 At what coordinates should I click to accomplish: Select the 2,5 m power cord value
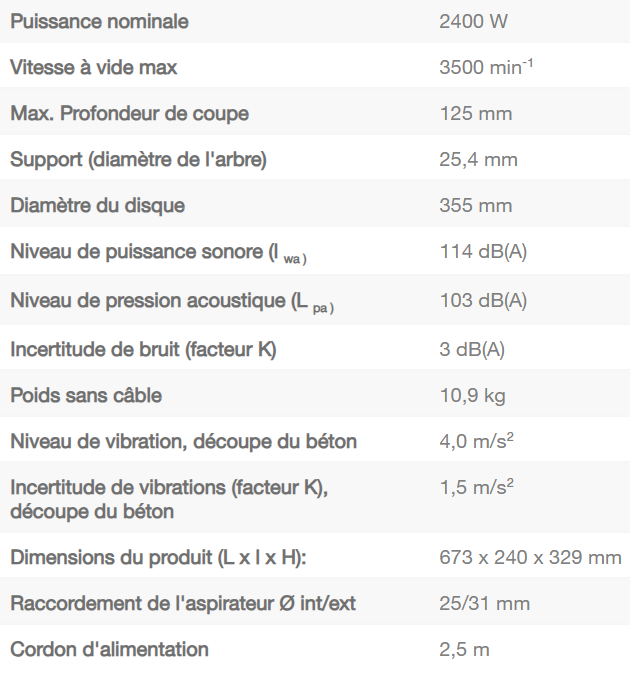click(465, 649)
